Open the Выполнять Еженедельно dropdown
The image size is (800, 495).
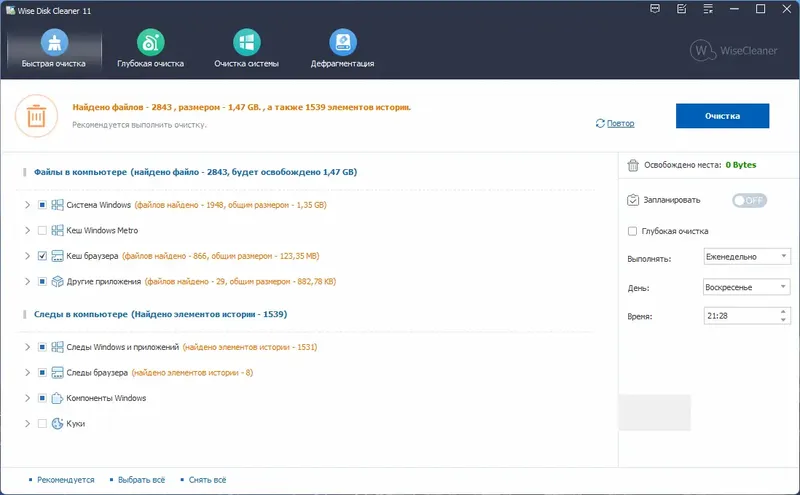[x=746, y=257]
